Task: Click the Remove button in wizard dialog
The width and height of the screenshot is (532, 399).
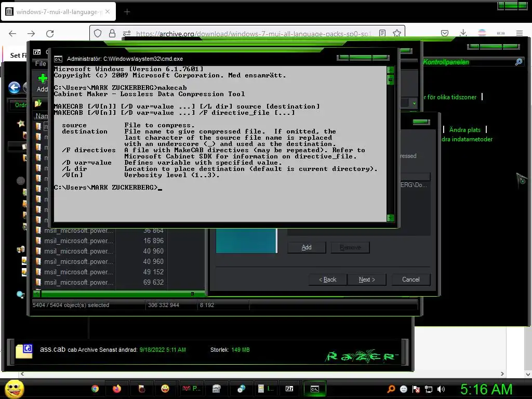Action: 350,247
